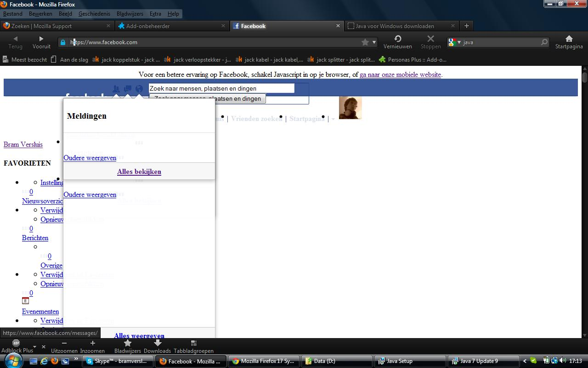Open the Geschiedenis menu

94,14
